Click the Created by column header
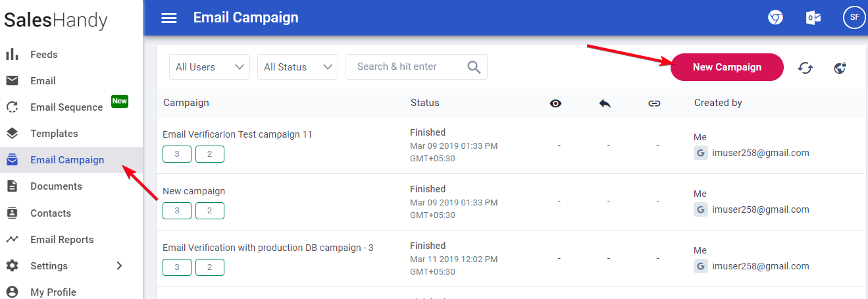The height and width of the screenshot is (299, 868). (x=718, y=103)
